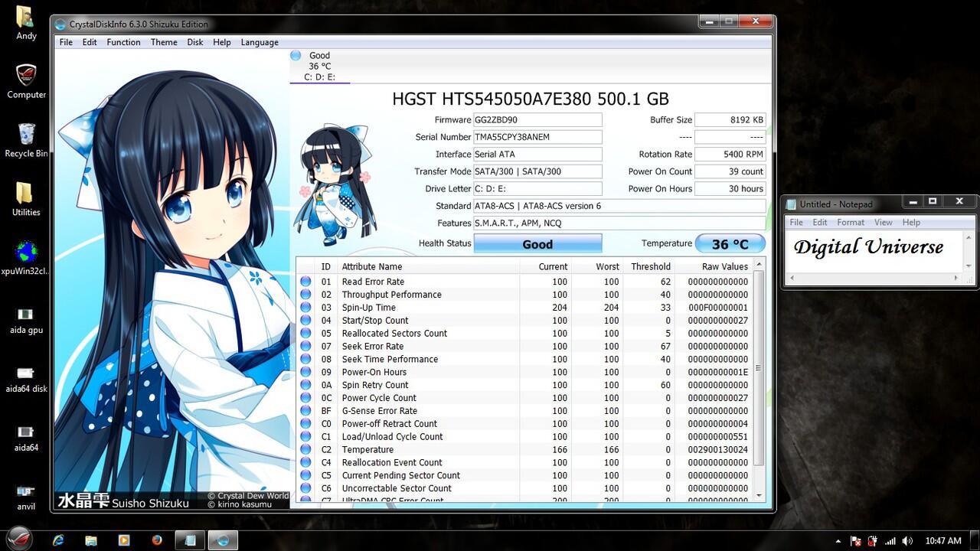Open the Disk menu
The image size is (980, 551).
pyautogui.click(x=195, y=42)
